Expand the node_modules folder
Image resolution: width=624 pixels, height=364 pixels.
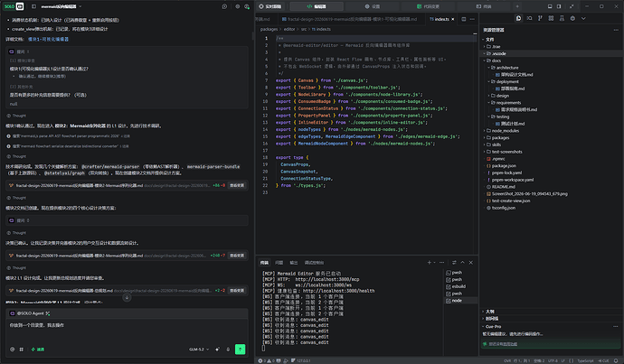[x=505, y=131]
